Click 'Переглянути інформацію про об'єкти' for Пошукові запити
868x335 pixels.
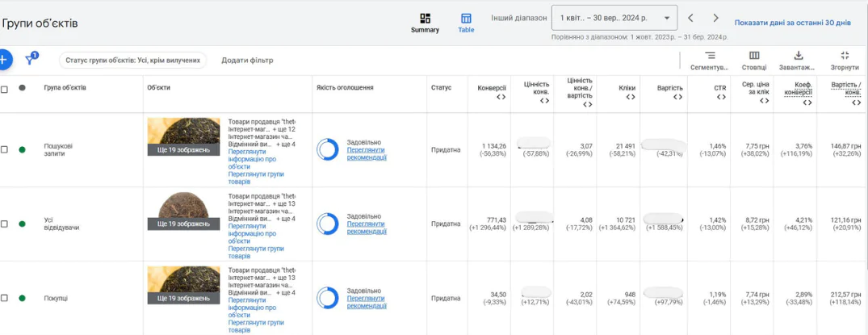click(x=252, y=159)
